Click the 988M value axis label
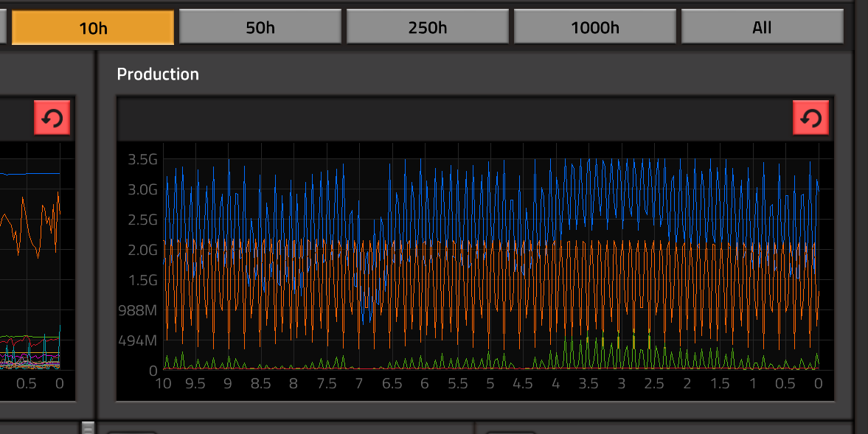Viewport: 868px width, 434px height. coord(138,310)
